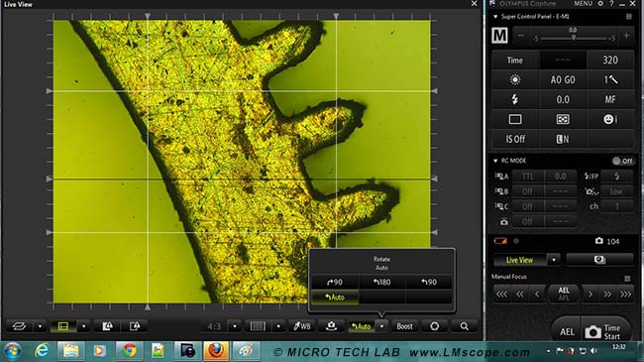This screenshot has width=644, height=362.
Task: Click the face priority icon
Action: (x=610, y=119)
